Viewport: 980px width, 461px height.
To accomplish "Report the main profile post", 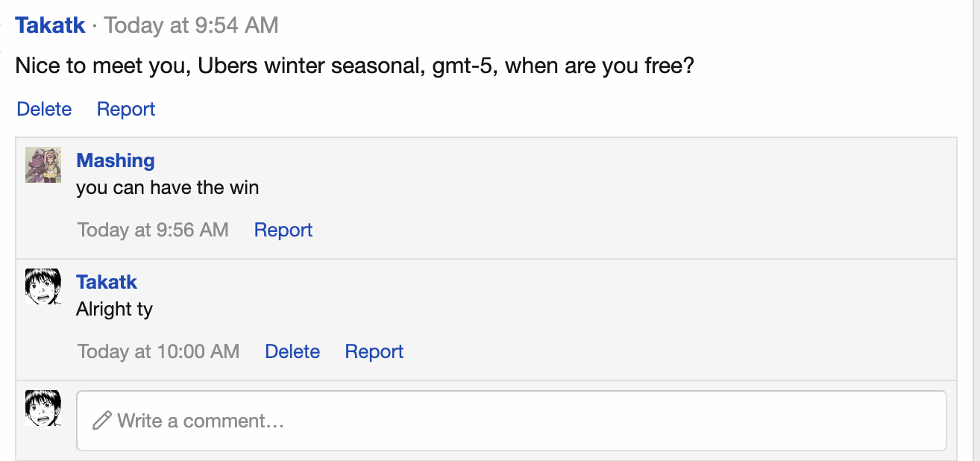I will tap(126, 109).
